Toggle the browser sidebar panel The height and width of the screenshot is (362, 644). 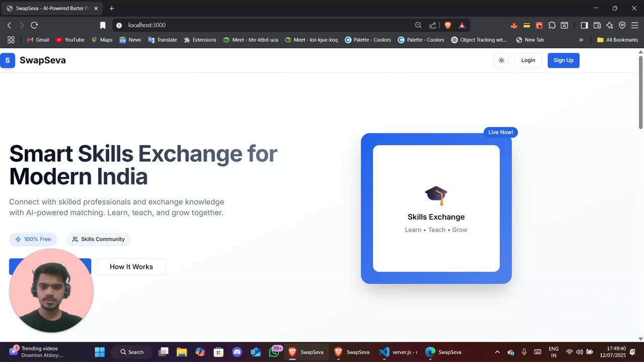tap(584, 25)
